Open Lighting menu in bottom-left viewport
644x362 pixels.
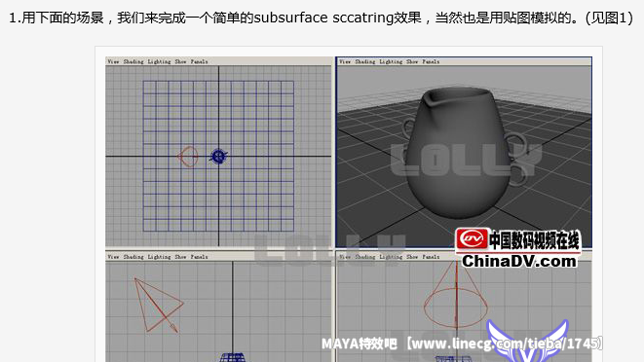(x=159, y=257)
